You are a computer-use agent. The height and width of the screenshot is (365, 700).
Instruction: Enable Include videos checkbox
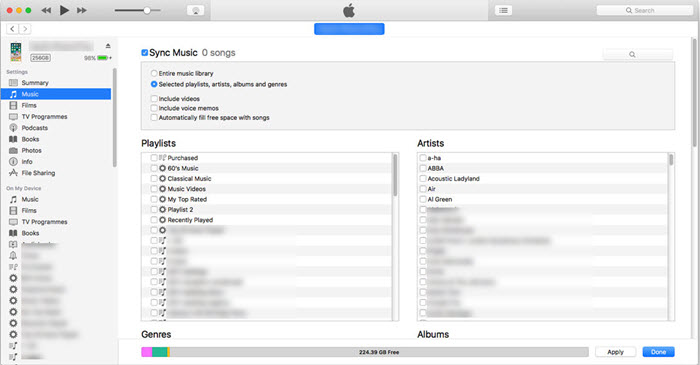click(x=154, y=99)
